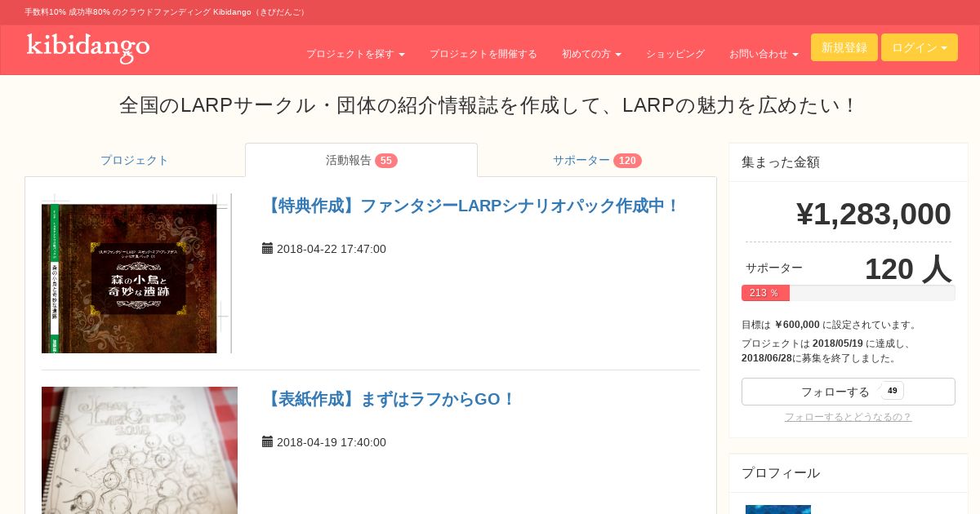Click the 120 badge on サポーター tab
The width and height of the screenshot is (980, 514).
click(x=627, y=161)
